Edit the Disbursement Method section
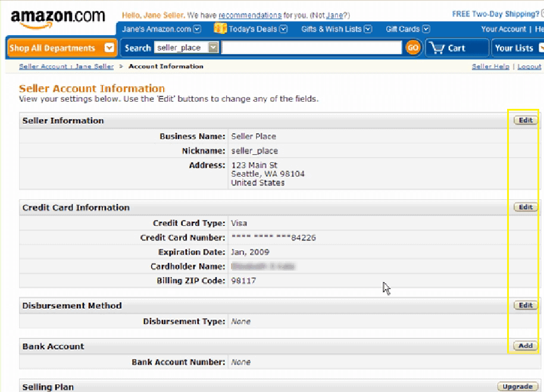This screenshot has width=544, height=392. (526, 305)
